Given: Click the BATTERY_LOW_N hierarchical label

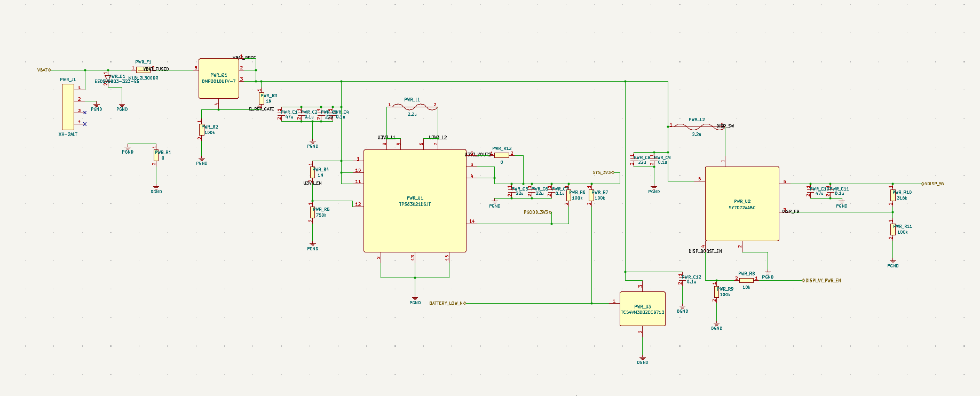Looking at the screenshot, I should 448,303.
